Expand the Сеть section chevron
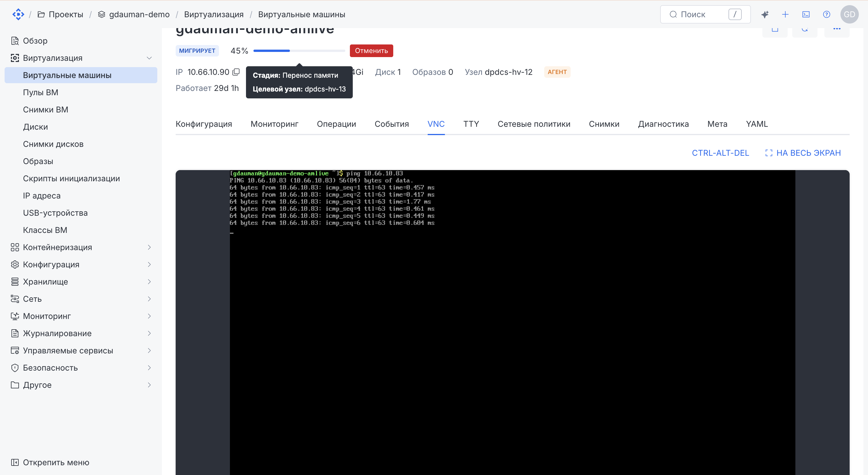Screen dimensions: 868x475 click(x=149, y=299)
